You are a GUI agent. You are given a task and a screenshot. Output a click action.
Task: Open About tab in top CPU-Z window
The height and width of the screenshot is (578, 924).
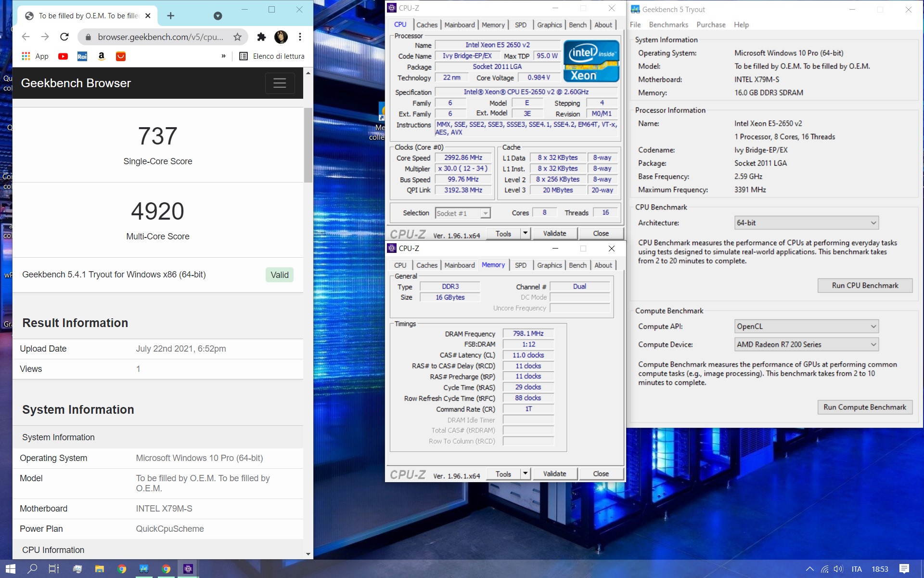click(603, 25)
